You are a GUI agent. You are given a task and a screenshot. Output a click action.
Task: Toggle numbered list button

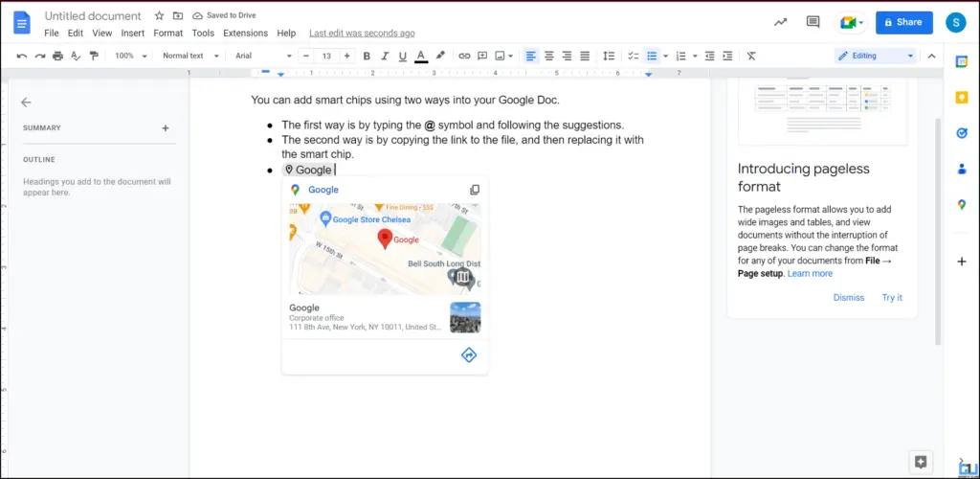coord(681,56)
